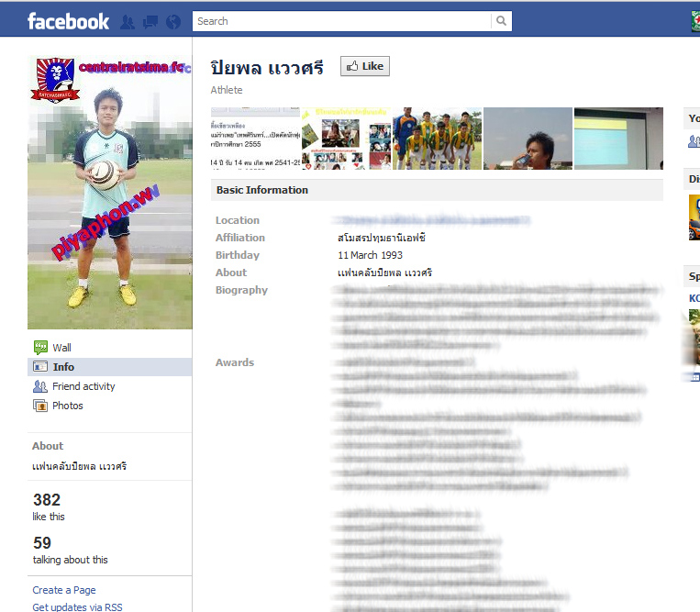The image size is (700, 612).
Task: Click the Affiliation value สโมสรปทุมธานีเอฟซี
Action: point(382,238)
